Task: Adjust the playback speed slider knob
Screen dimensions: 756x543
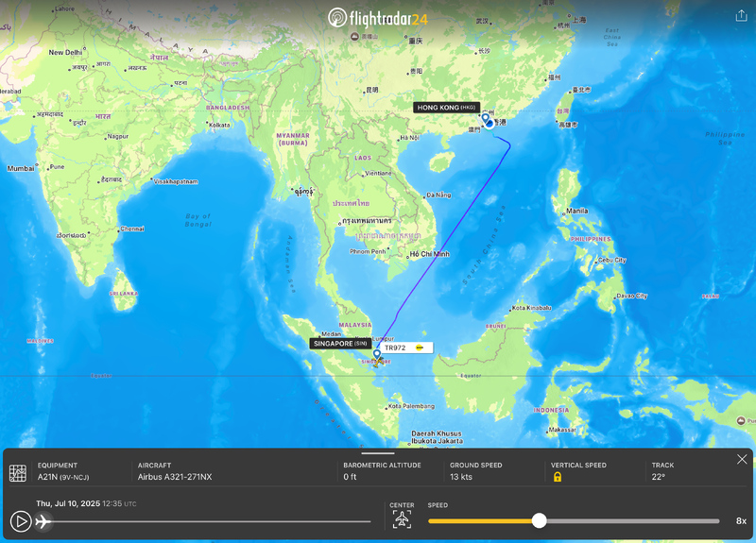Action: click(x=539, y=521)
